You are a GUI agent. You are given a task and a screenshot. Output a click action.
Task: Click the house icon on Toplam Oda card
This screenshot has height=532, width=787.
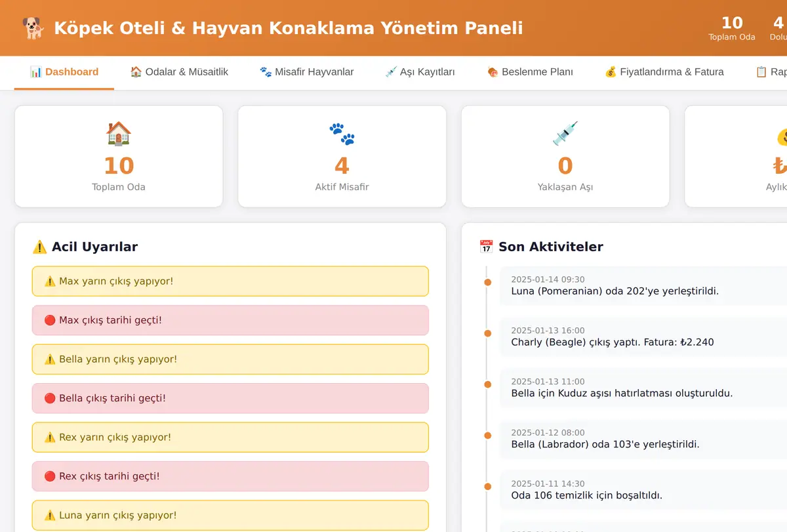tap(119, 134)
